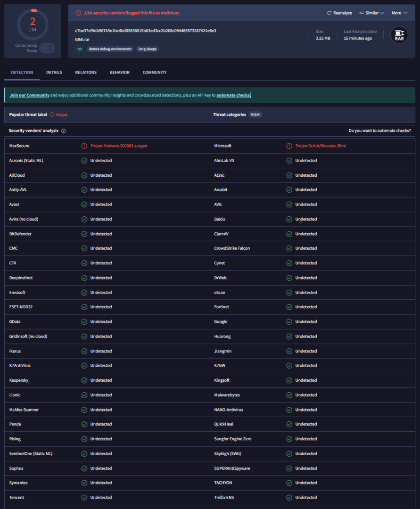The height and width of the screenshot is (509, 420).
Task: Click the QuickHeal vendor name
Action: coord(223,424)
